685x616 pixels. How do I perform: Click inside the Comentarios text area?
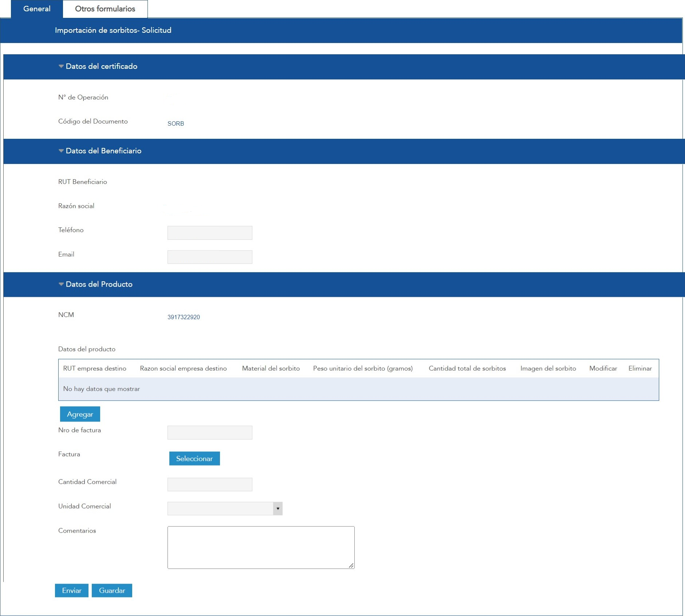pos(261,547)
